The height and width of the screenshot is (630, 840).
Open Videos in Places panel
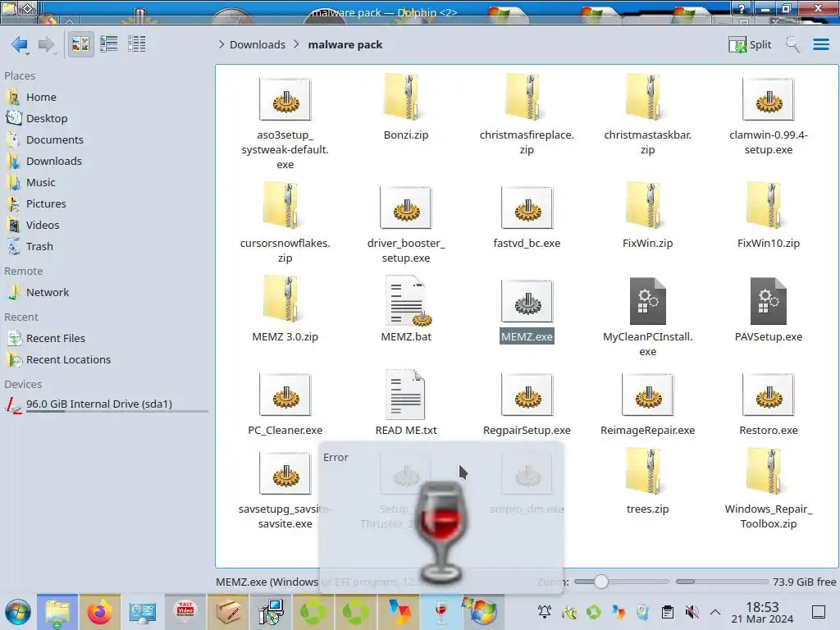pos(43,226)
